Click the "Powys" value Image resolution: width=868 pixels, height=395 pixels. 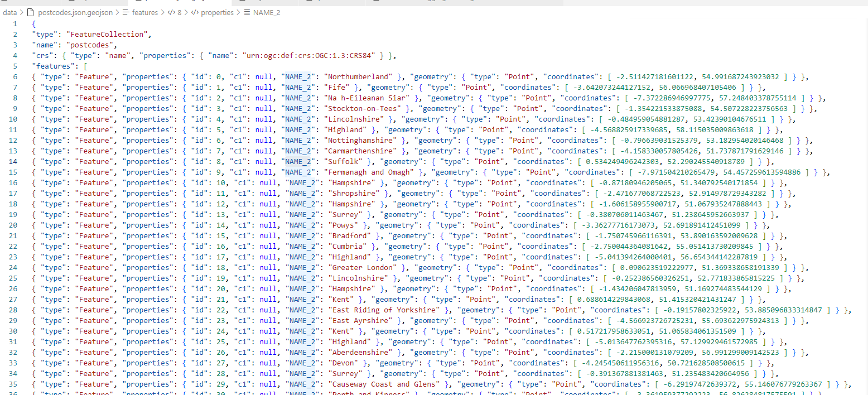(343, 225)
